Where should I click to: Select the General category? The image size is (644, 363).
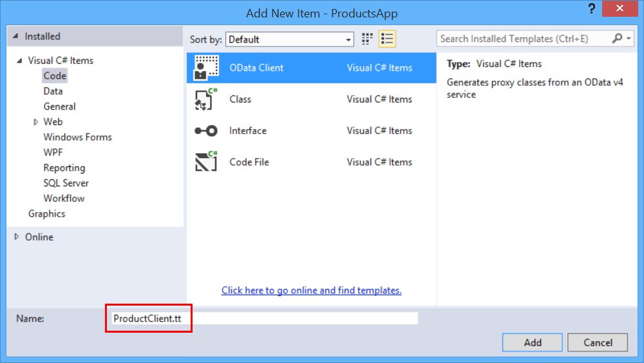pyautogui.click(x=59, y=106)
